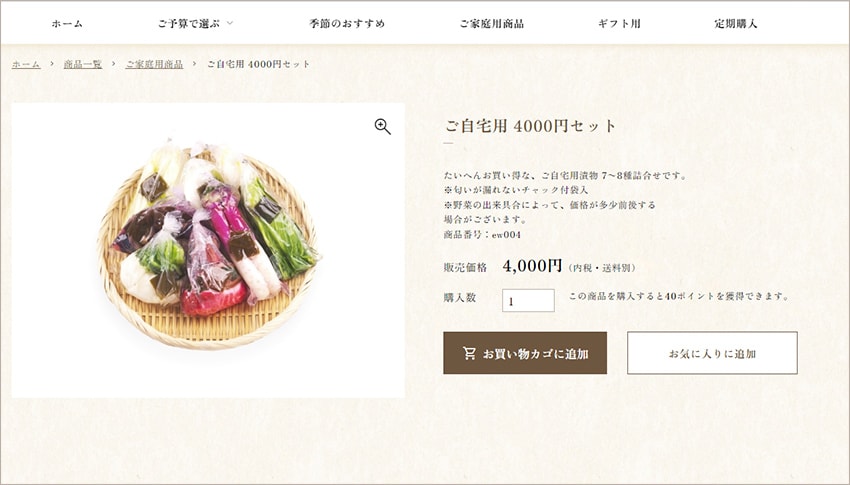Image resolution: width=850 pixels, height=485 pixels.
Task: Open the ご予算で選ぶ menu
Action: tap(189, 23)
